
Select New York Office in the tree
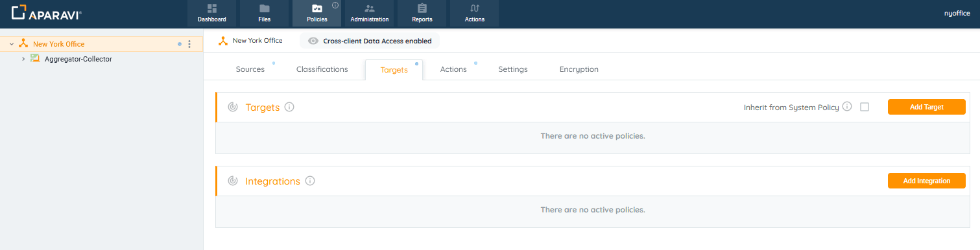tap(58, 44)
